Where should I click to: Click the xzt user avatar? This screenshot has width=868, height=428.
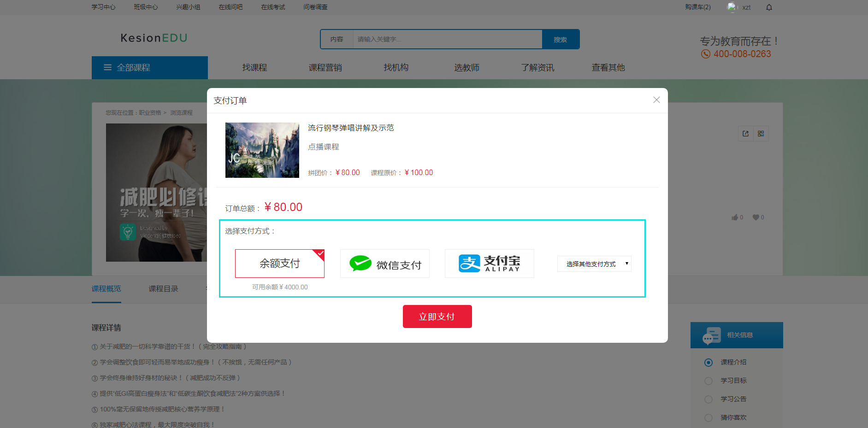[732, 7]
